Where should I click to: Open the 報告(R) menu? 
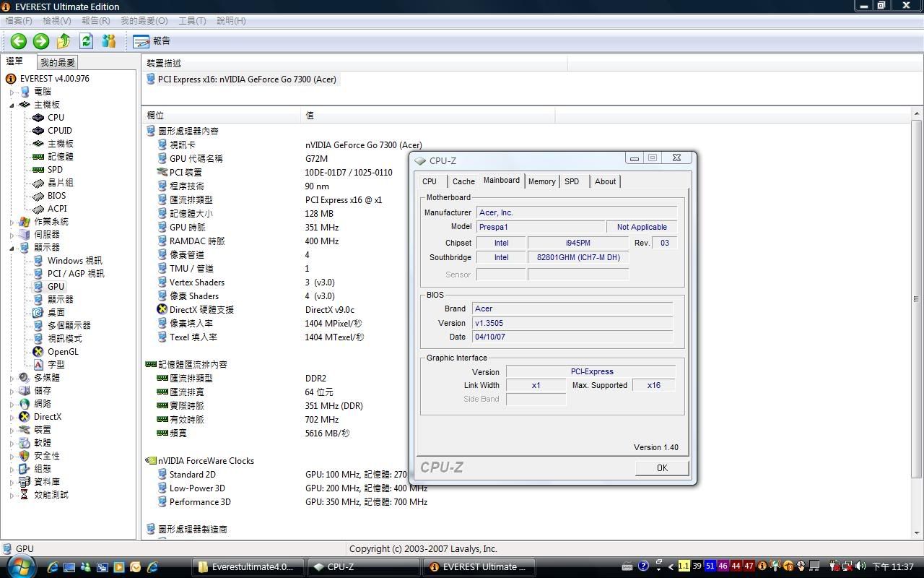[96, 21]
